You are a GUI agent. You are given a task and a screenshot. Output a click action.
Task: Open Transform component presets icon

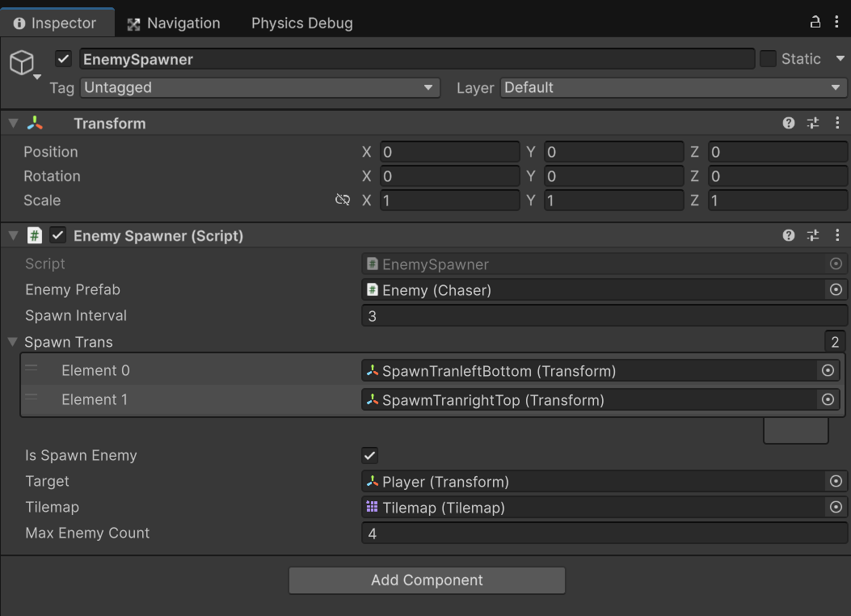click(x=813, y=123)
